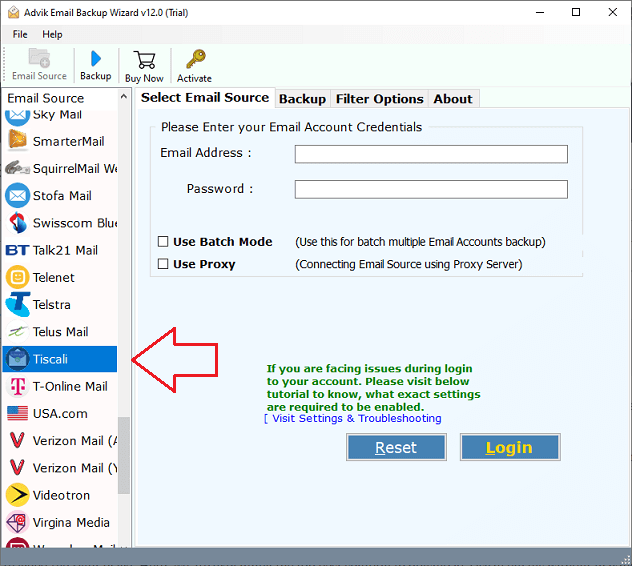Select the Telenet label
This screenshot has height=566, width=632.
pyautogui.click(x=54, y=277)
